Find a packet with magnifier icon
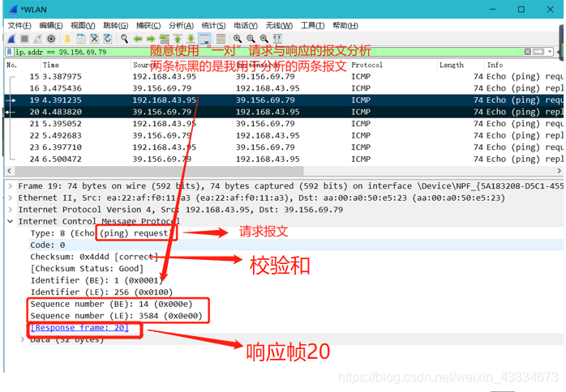The image size is (566, 392). [124, 39]
